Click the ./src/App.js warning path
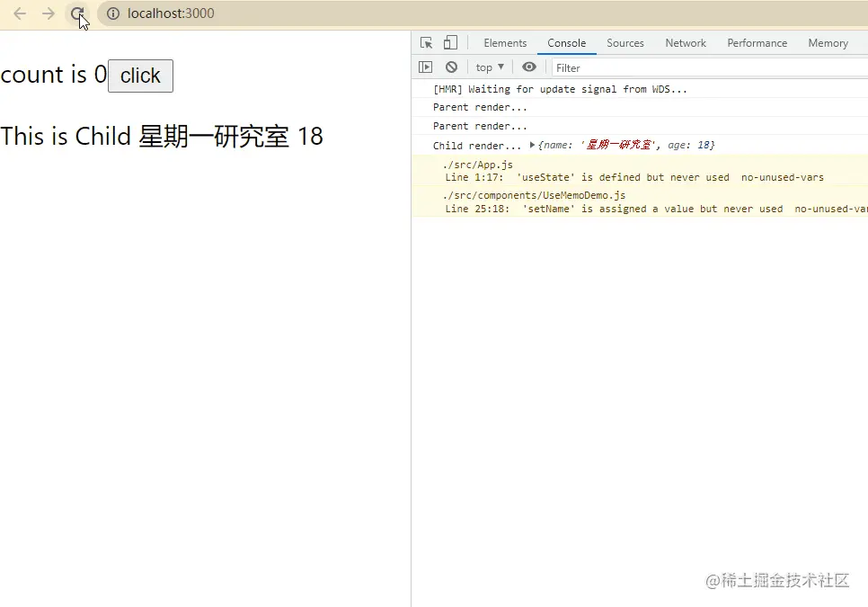 (478, 165)
